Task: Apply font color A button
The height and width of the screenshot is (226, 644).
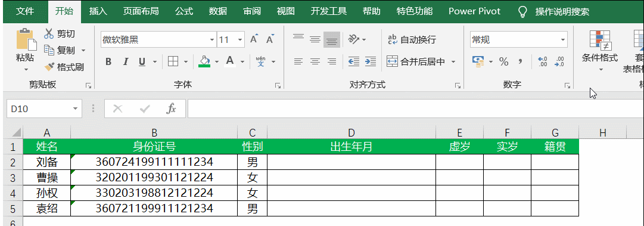Action: click(230, 61)
